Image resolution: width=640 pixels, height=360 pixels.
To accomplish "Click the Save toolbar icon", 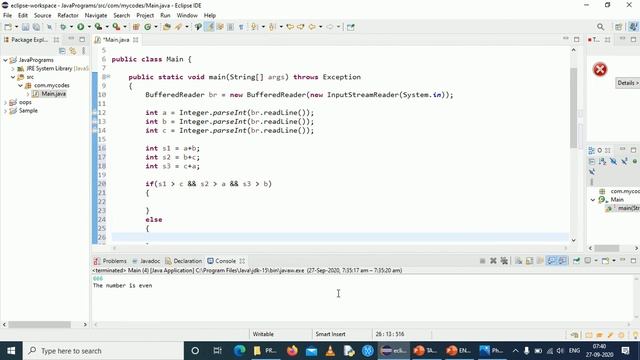I will coord(25,27).
